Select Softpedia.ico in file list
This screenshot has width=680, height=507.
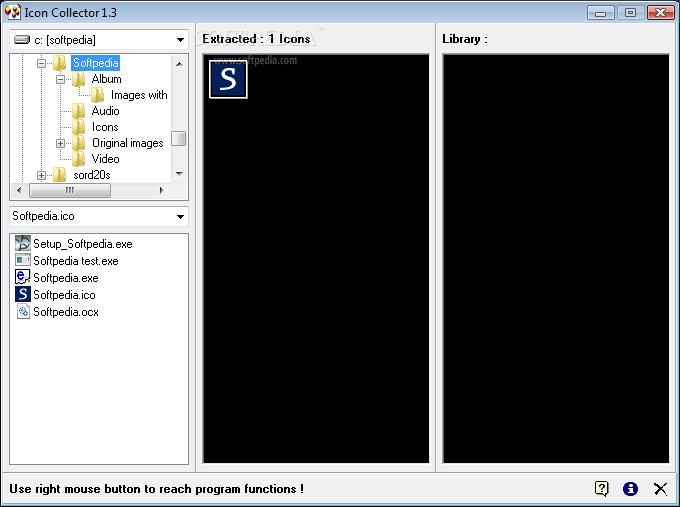(x=64, y=295)
